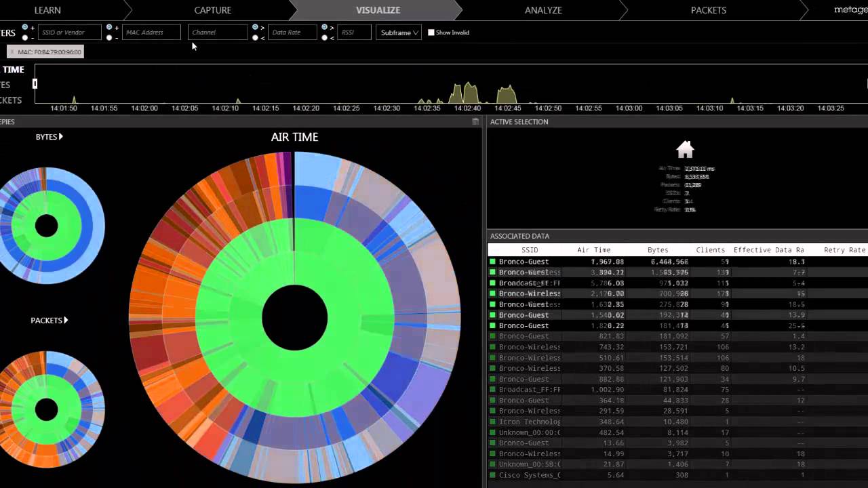Click the Channel filter input field
The height and width of the screenshot is (488, 868).
point(218,33)
